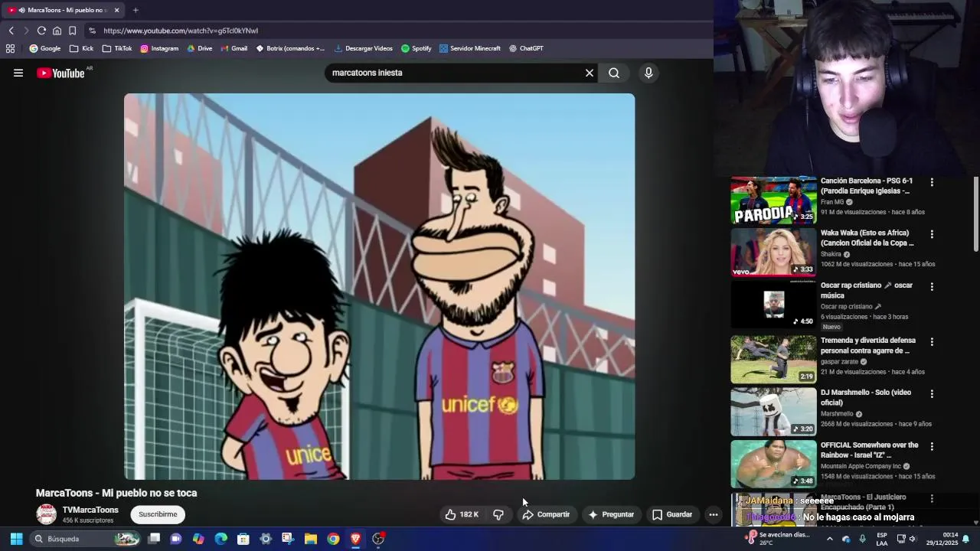The height and width of the screenshot is (551, 980).
Task: Open the ChatGPT bookmark
Action: 526,48
